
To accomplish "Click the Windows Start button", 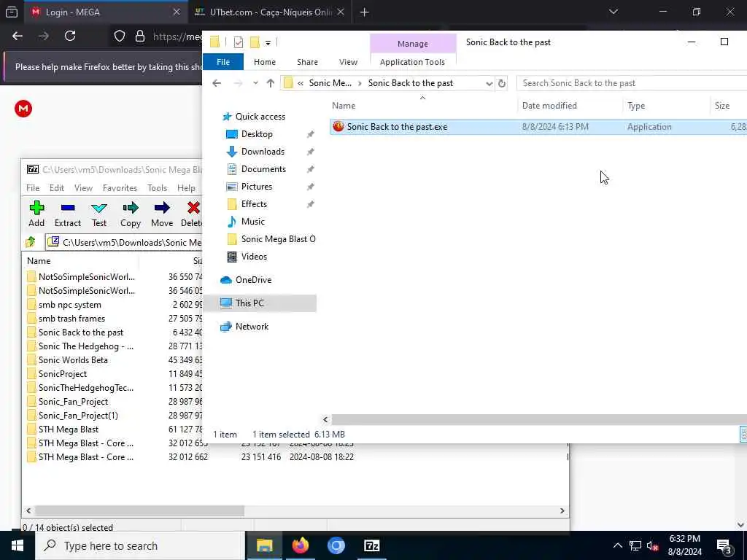I will pos(18,545).
